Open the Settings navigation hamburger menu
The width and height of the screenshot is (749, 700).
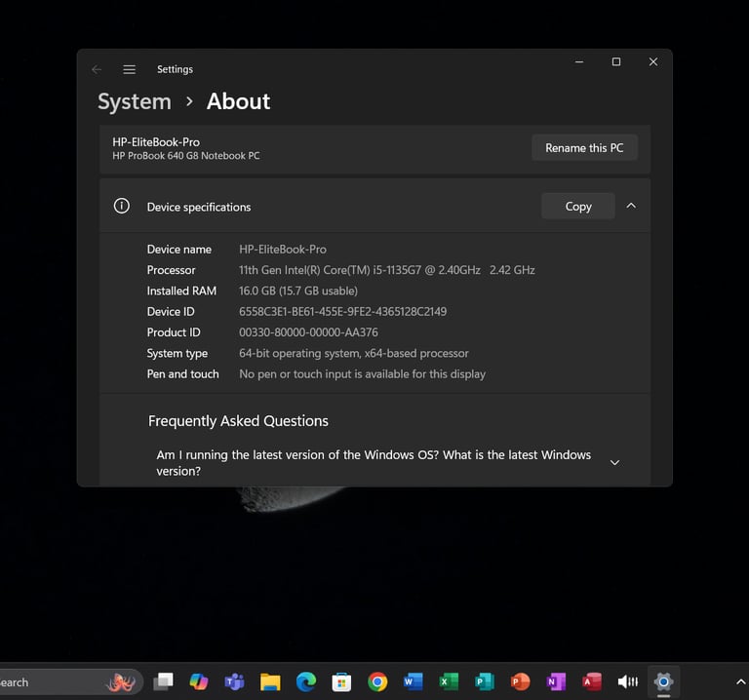point(129,69)
